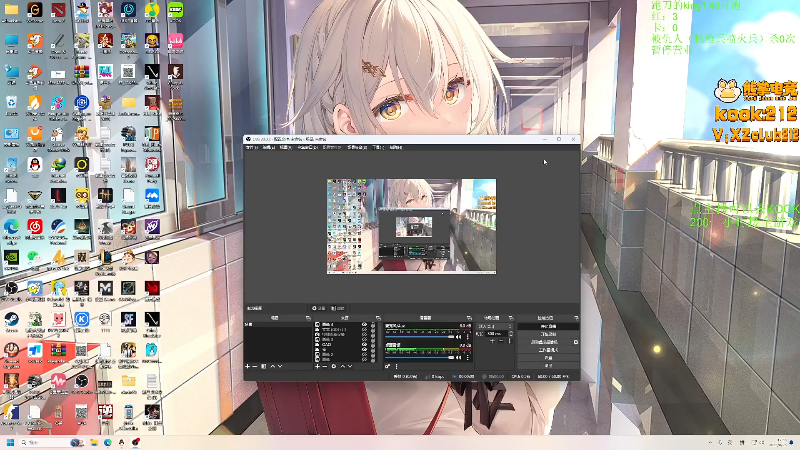Move source up with chevron in Sources dock
Image resolution: width=800 pixels, height=450 pixels.
(x=342, y=366)
